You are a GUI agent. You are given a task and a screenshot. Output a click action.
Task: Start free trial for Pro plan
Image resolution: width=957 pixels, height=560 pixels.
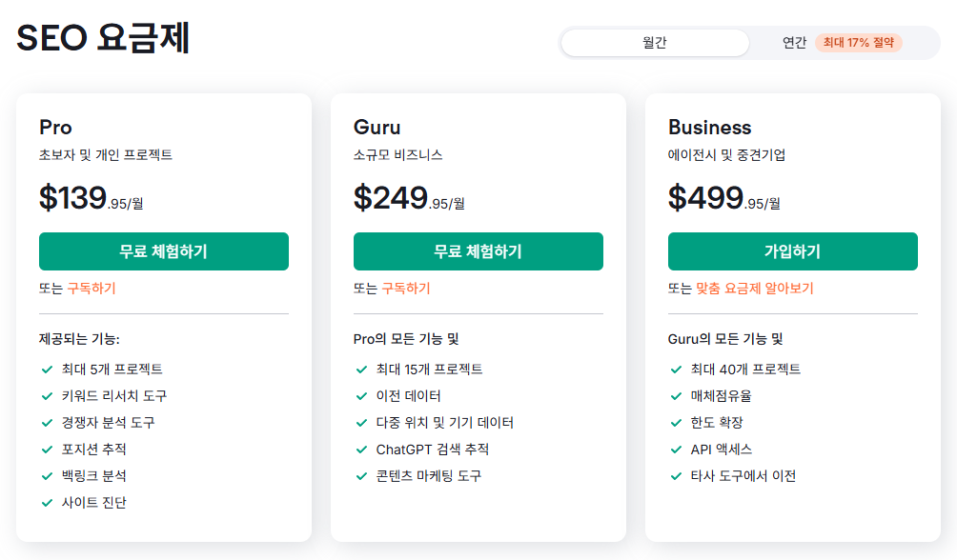point(164,251)
